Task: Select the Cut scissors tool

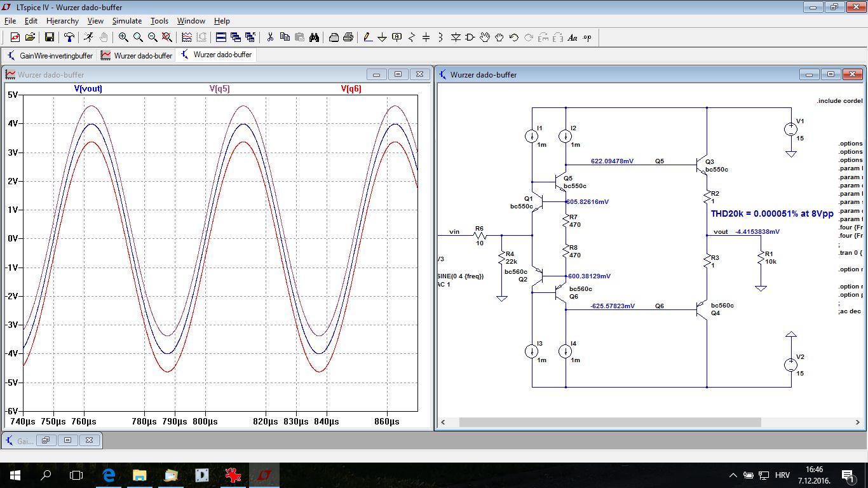Action: pyautogui.click(x=270, y=37)
